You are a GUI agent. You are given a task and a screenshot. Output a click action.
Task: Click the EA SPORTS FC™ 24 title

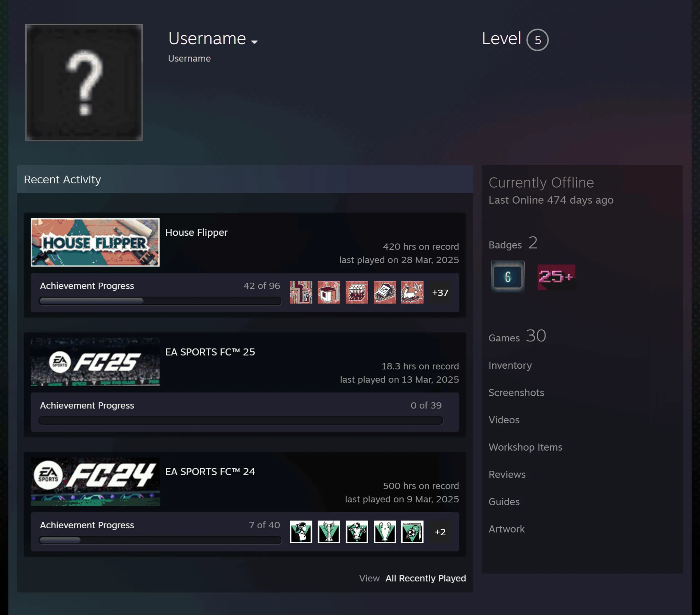(210, 471)
